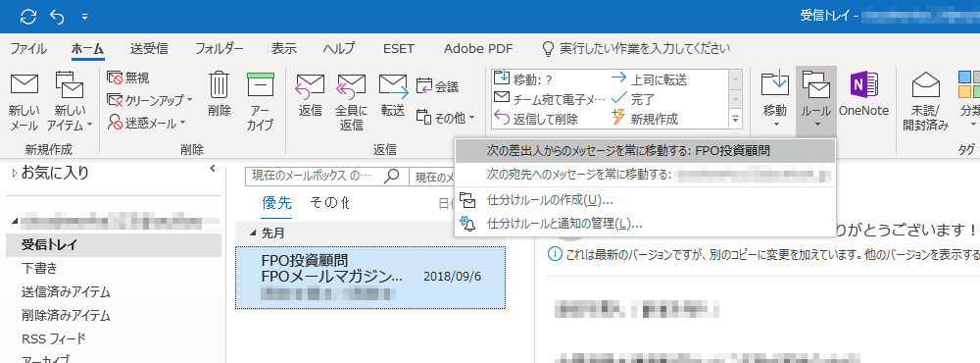Open the ファイル tab
The image size is (980, 363).
coord(28,48)
